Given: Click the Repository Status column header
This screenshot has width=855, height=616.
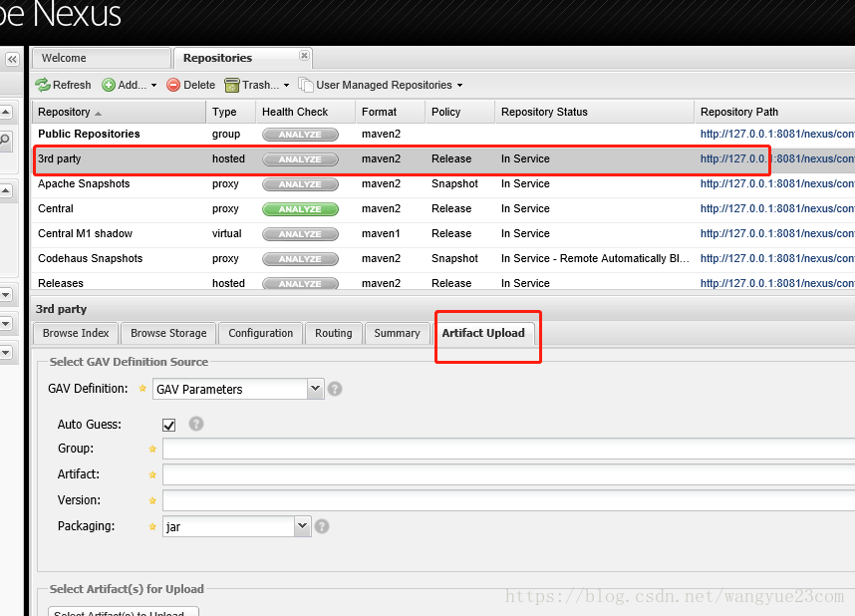Looking at the screenshot, I should point(594,112).
